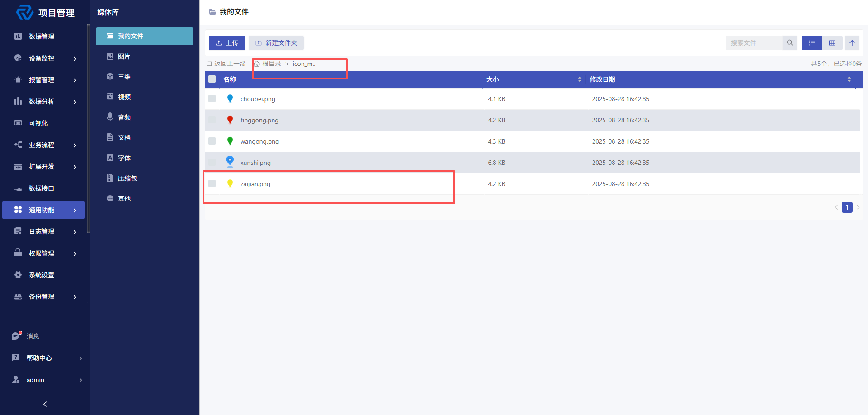Click the 数据分析 bar chart icon
868x415 pixels.
coord(18,101)
